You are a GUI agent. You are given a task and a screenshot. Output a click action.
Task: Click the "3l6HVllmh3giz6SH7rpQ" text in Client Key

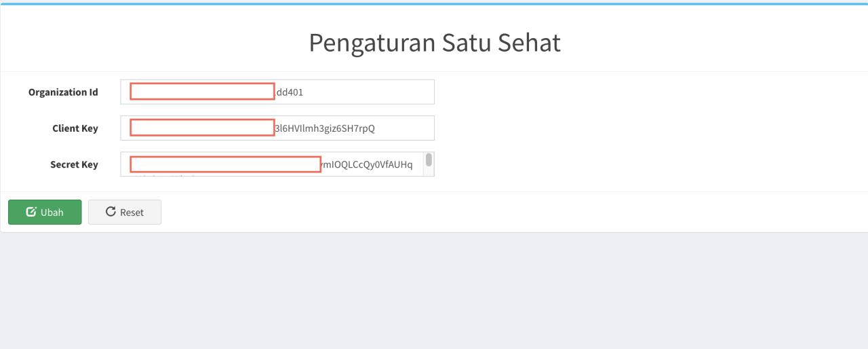coord(324,128)
